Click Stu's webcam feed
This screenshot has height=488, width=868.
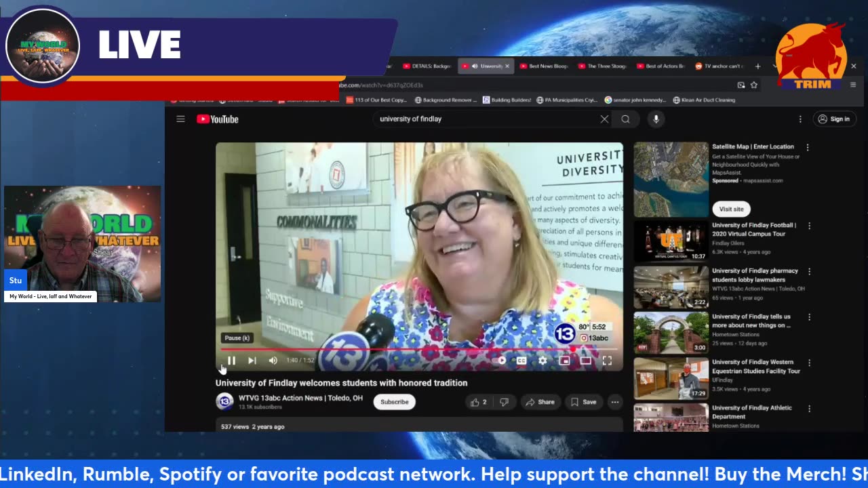[83, 244]
